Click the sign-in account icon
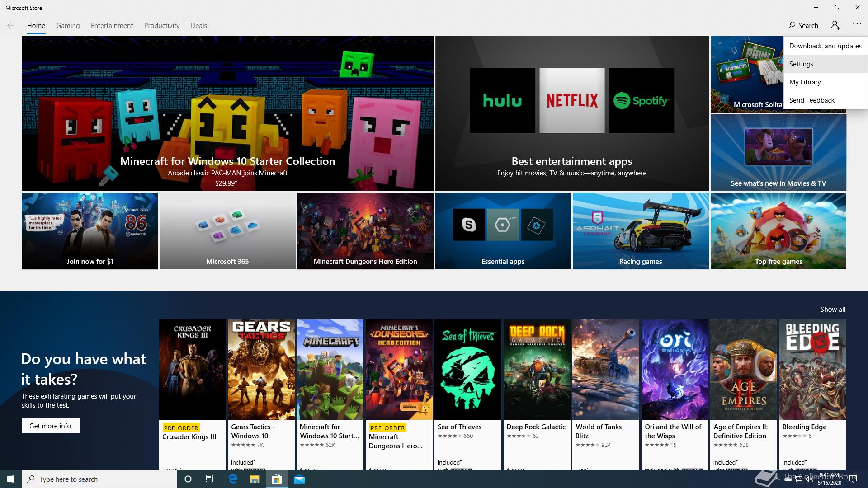This screenshot has width=868, height=488. [835, 25]
